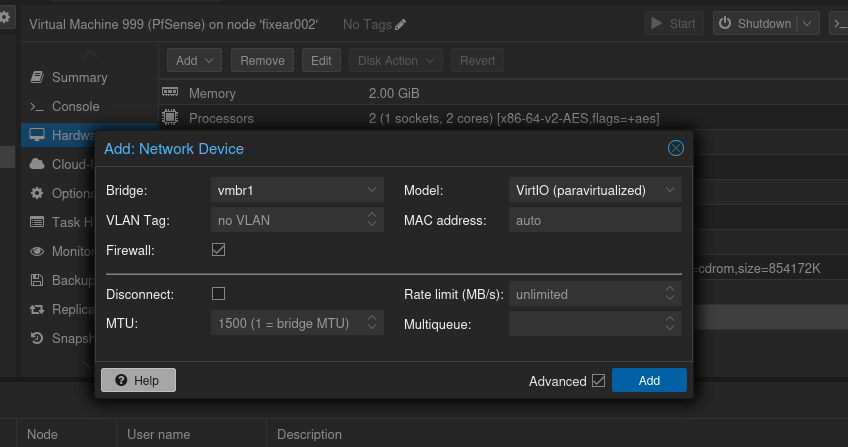
Task: Click the MAC address input field
Action: 595,220
